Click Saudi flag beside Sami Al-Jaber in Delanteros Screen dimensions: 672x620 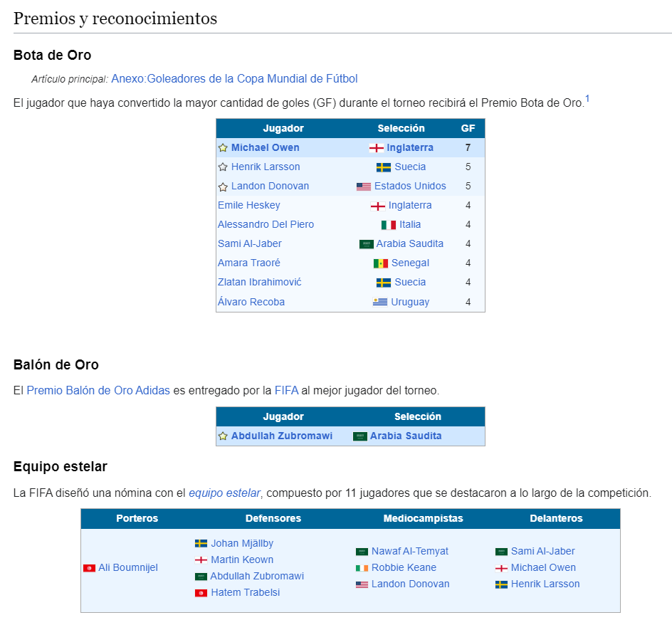click(x=501, y=552)
